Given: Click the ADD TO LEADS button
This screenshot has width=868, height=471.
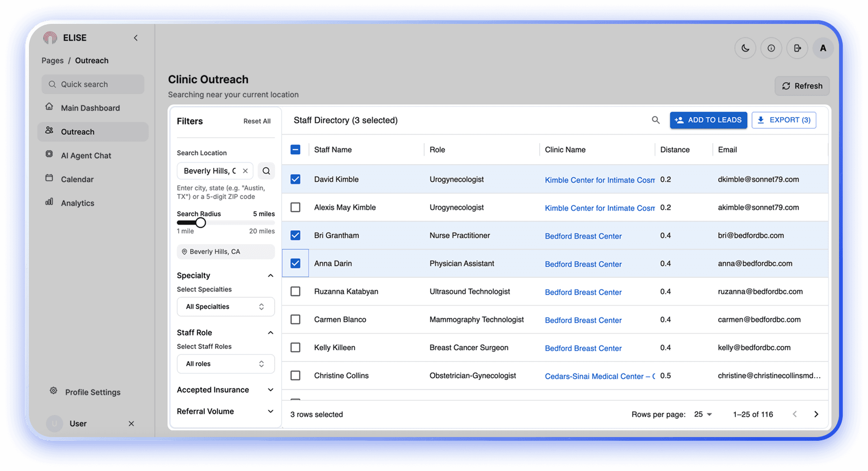Looking at the screenshot, I should coord(708,120).
